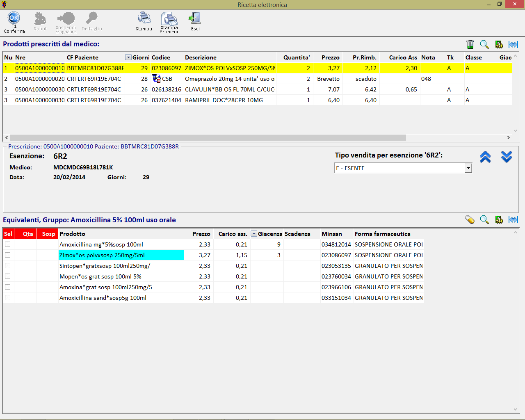525x420 pixels.
Task: Check the Sintopen*gratxsosp row checkbox
Action: pos(7,266)
